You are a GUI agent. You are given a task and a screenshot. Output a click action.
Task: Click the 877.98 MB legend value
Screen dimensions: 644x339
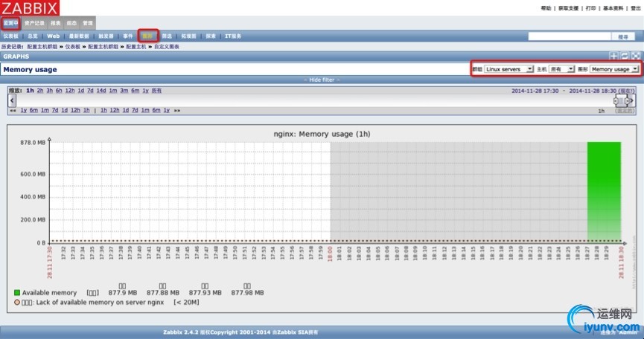coord(247,293)
